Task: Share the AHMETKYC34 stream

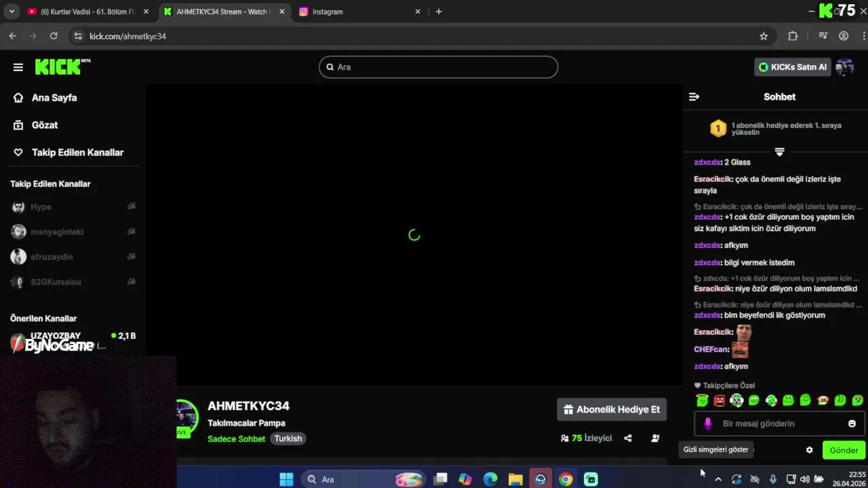Action: coord(628,439)
